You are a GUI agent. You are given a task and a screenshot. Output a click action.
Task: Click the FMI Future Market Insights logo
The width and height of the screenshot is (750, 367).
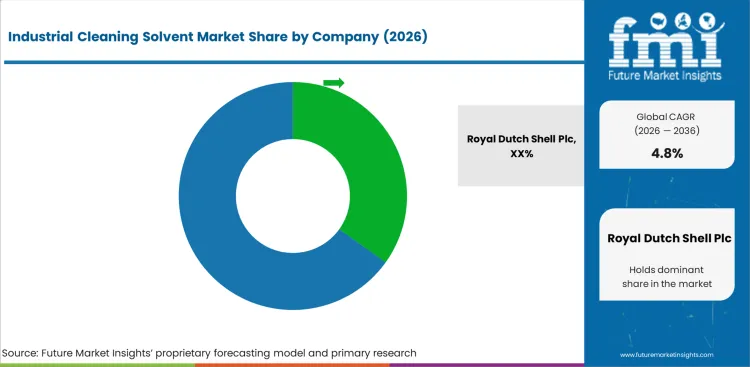point(666,46)
